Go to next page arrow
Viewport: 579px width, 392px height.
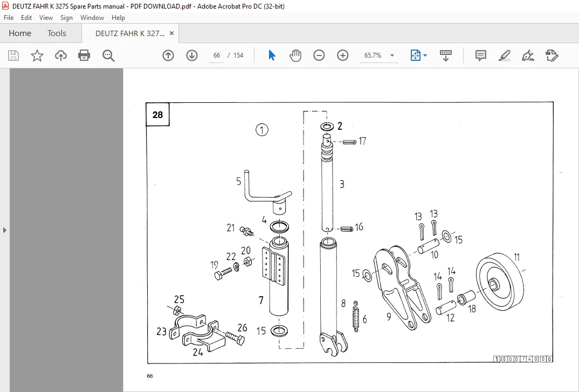(x=191, y=55)
